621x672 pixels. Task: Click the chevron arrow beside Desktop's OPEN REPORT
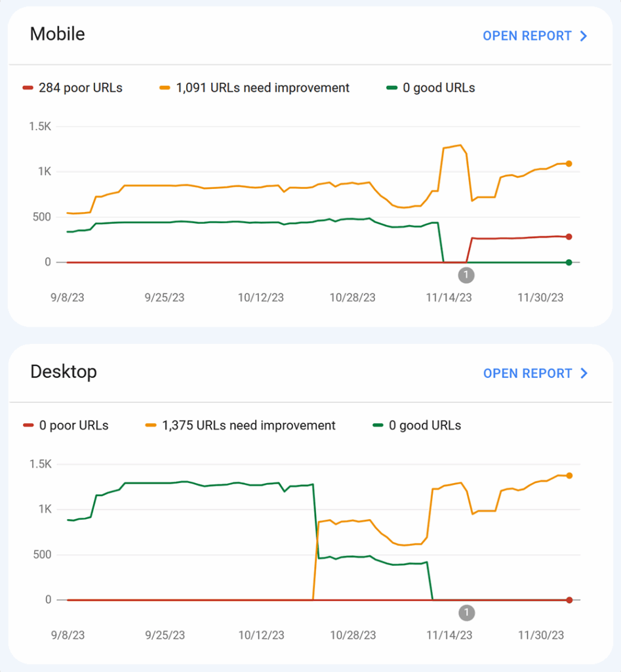click(584, 373)
